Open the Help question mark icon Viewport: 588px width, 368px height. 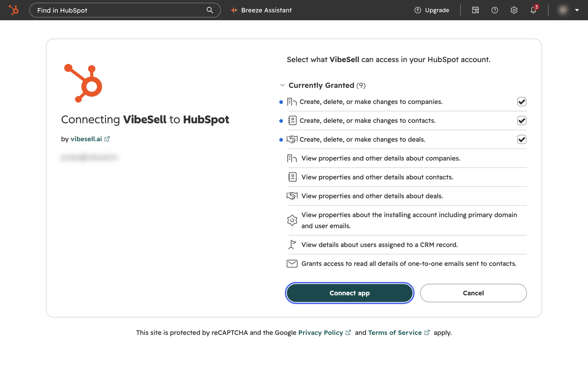pos(495,10)
